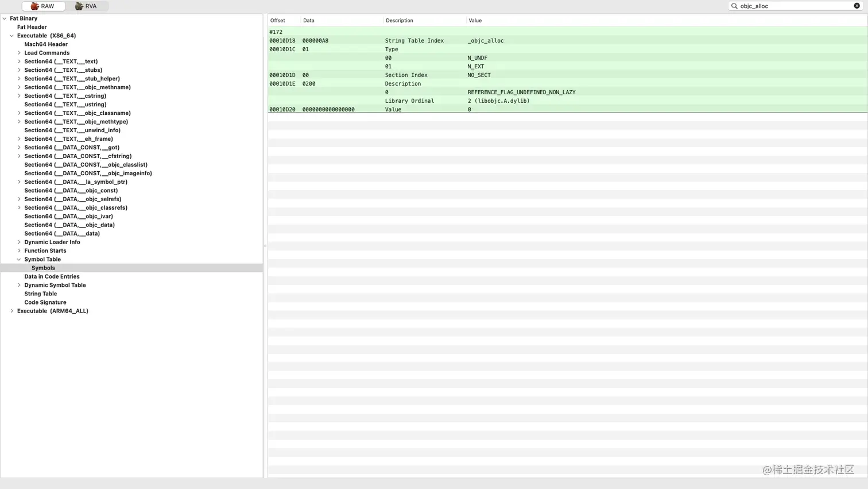Expand Section64 (__DATA,__objc_selrefs) node
Screen dimensions: 868x489
19,199
